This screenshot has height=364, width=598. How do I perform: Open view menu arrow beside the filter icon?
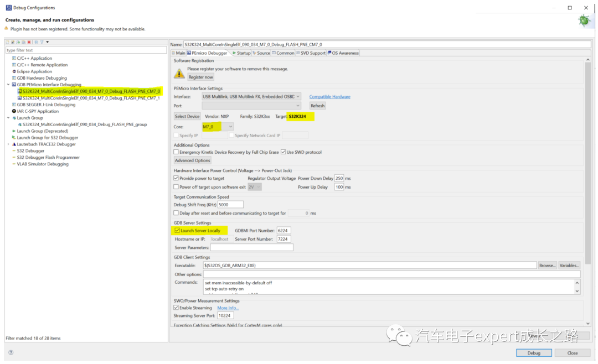point(47,42)
